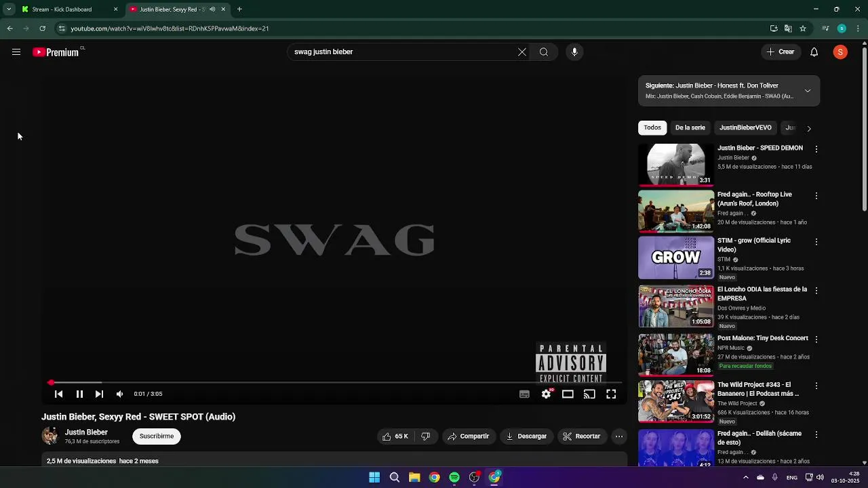Open options for El Loncho ODIA video

816,291
